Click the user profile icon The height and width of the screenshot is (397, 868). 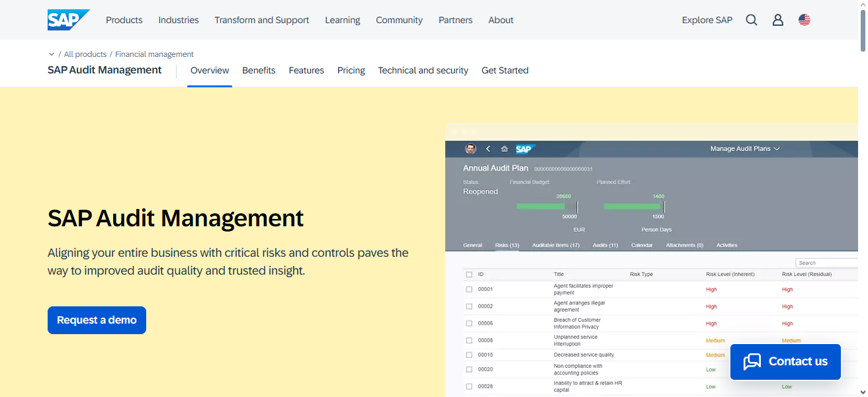click(x=777, y=20)
